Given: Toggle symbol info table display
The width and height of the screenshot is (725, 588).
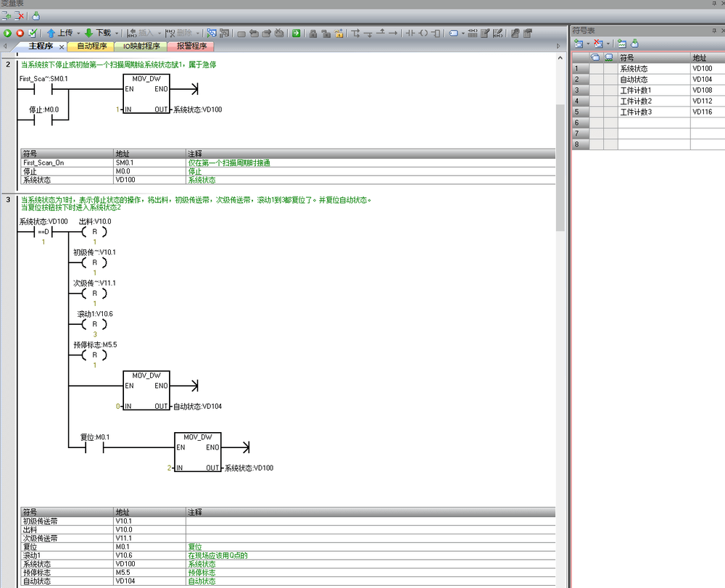Looking at the screenshot, I should point(473,33).
